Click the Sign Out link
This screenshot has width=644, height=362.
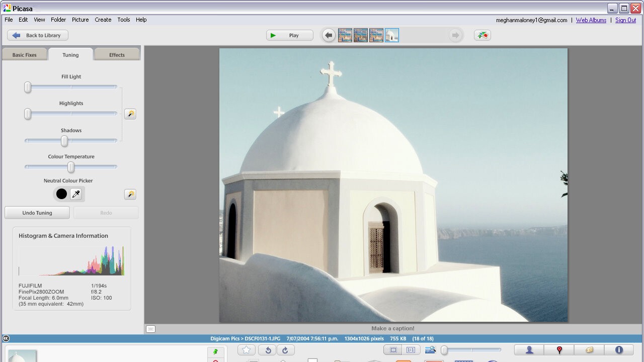click(x=626, y=20)
